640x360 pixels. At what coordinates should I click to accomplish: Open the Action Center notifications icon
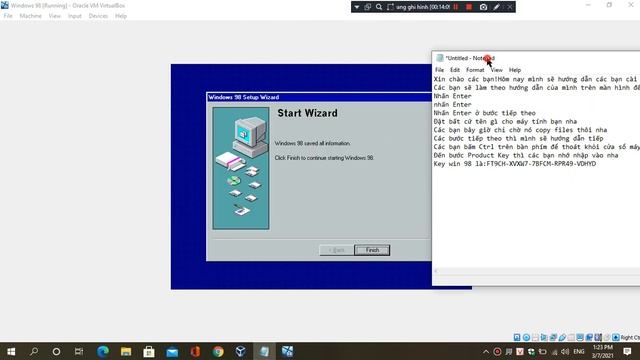pyautogui.click(x=627, y=351)
